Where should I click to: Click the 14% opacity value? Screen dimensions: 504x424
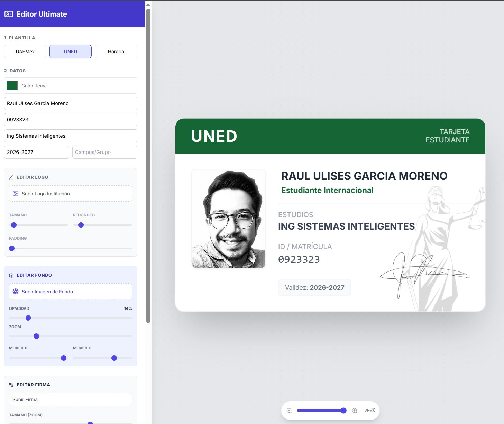[x=128, y=308]
